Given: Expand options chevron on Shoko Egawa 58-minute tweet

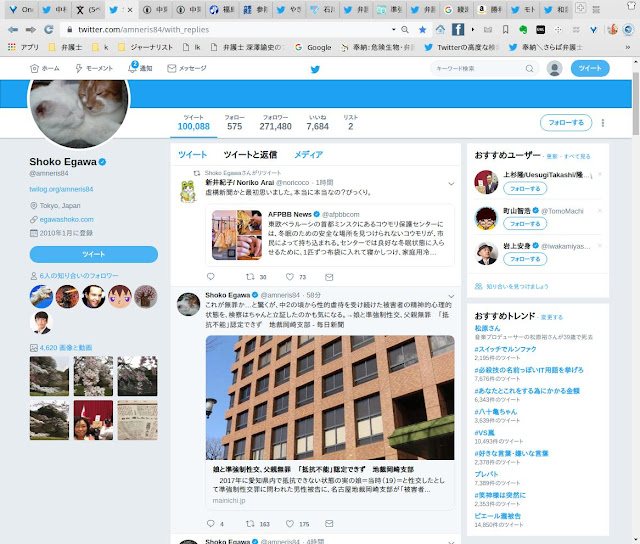Looking at the screenshot, I should coord(451,296).
